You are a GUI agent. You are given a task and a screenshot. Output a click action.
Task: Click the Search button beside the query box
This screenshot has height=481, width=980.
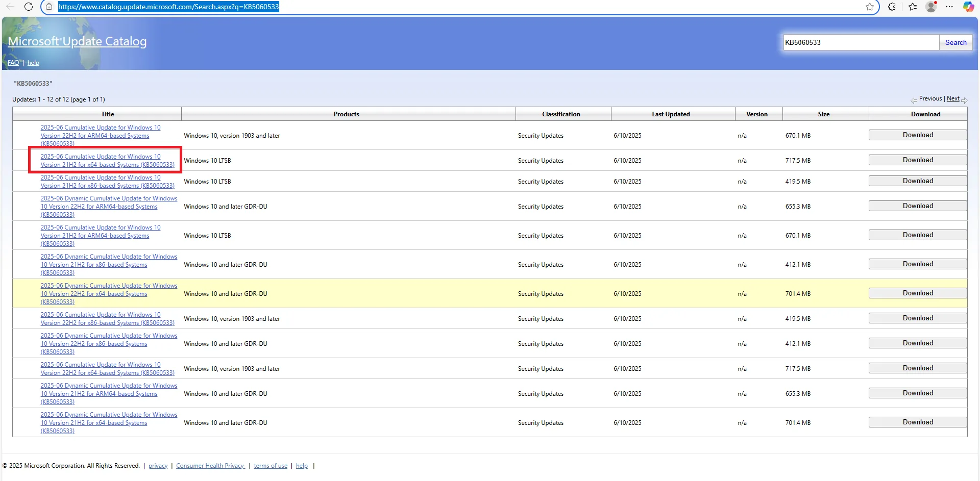click(955, 42)
